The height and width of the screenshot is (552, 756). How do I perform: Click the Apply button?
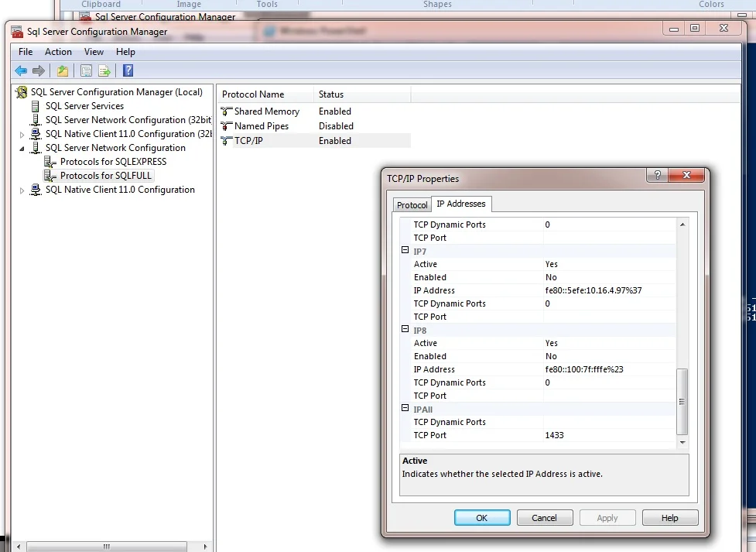[x=607, y=518]
